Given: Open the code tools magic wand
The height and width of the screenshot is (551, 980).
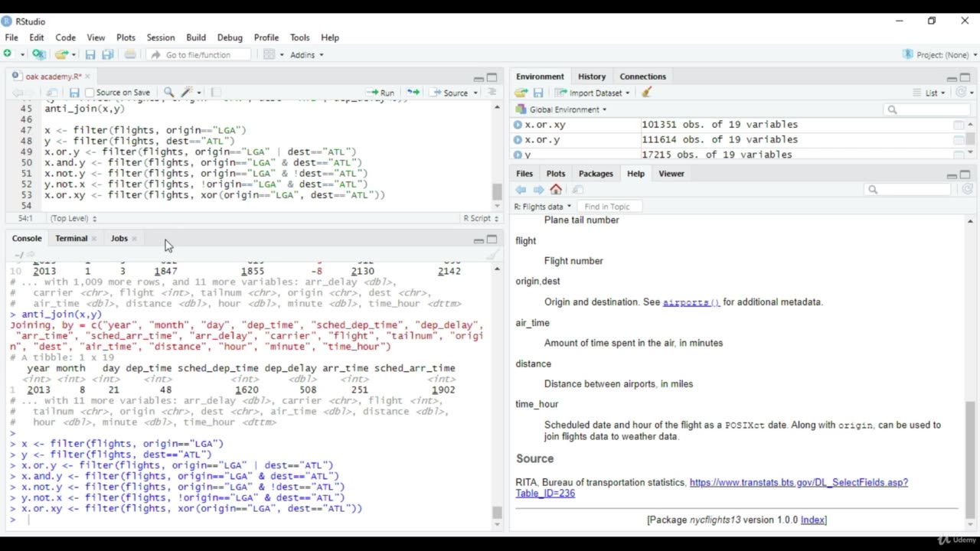Looking at the screenshot, I should (187, 93).
